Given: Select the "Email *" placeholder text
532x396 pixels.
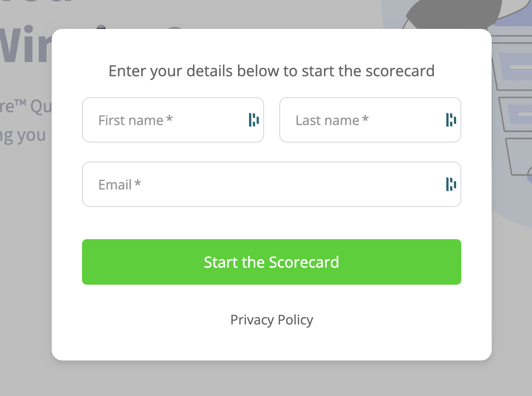Looking at the screenshot, I should tap(119, 185).
